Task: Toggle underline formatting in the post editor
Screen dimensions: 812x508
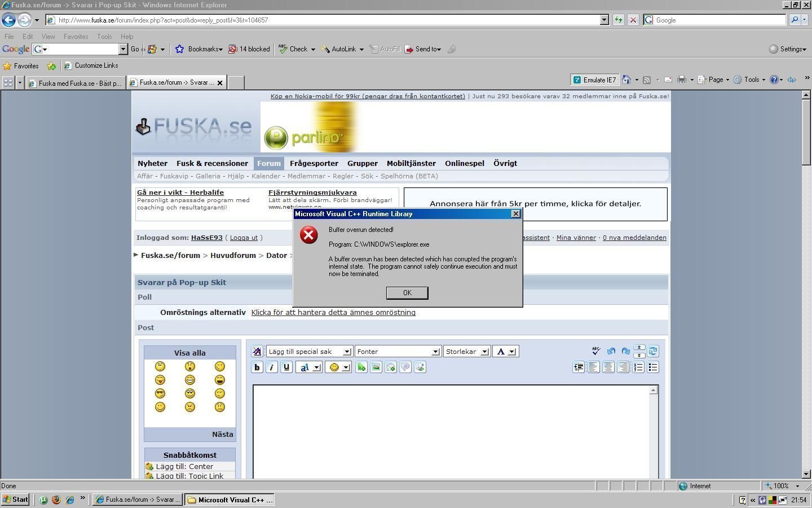Action: (286, 367)
